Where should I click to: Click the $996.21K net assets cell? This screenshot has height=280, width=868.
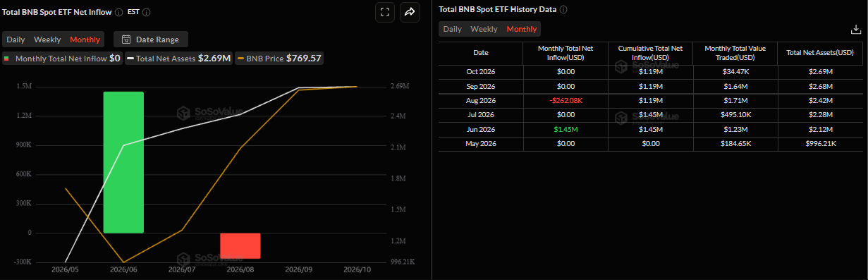click(821, 144)
